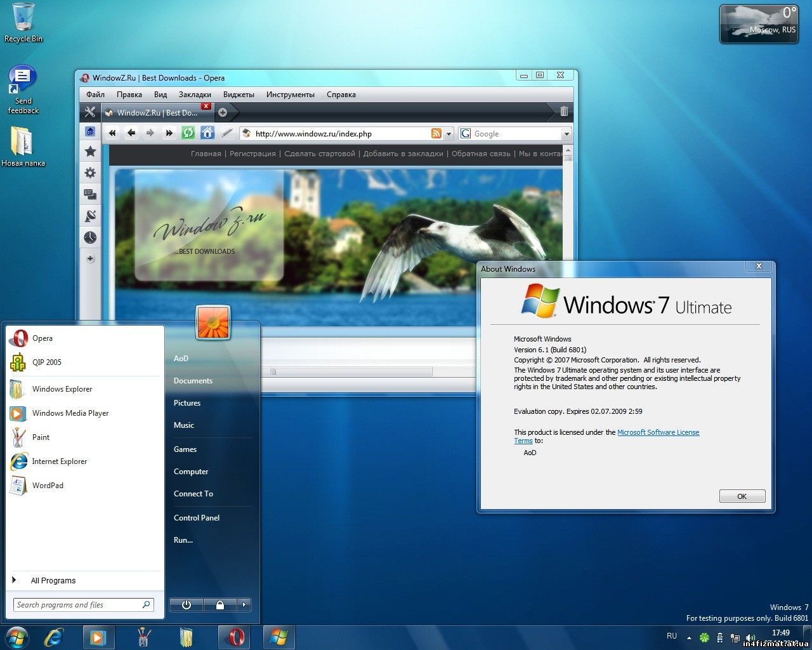Click the RSS feed icon in address bar
This screenshot has width=812, height=650.
[436, 133]
